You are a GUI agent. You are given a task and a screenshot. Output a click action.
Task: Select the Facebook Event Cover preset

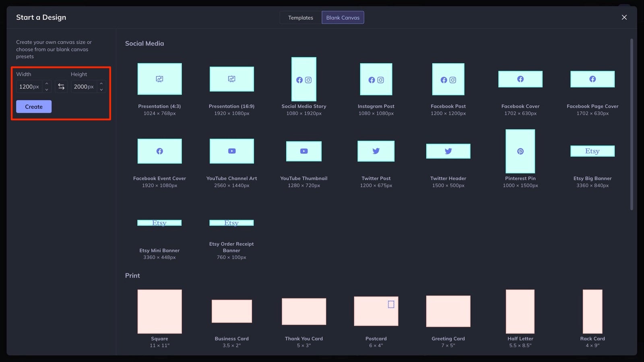159,151
